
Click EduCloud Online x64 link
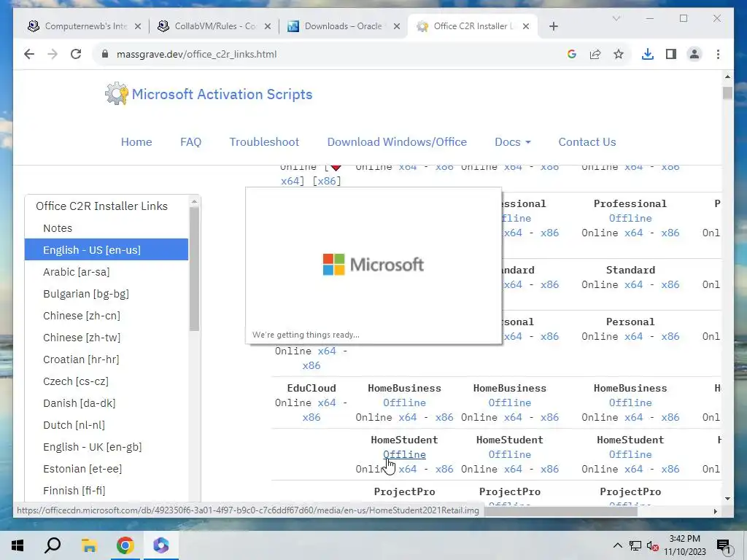point(327,402)
